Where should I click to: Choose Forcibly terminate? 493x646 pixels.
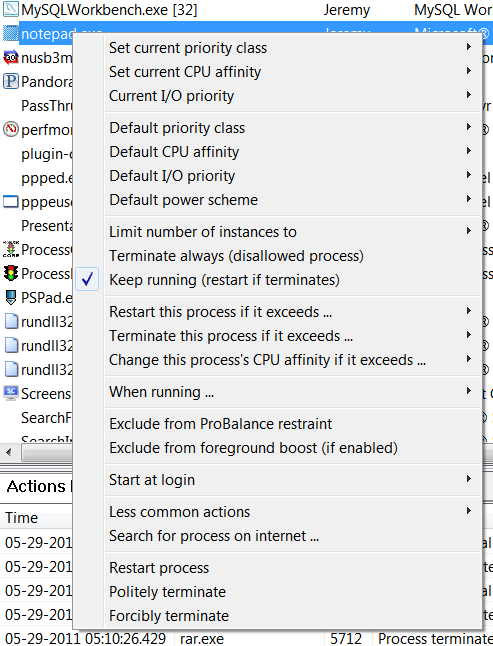(169, 616)
